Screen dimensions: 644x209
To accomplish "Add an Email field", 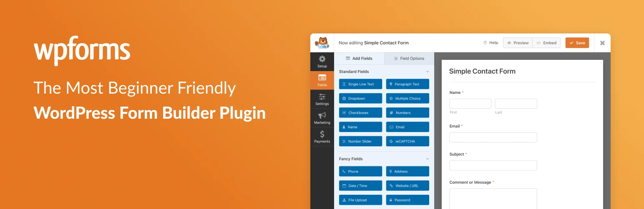I will click(408, 127).
